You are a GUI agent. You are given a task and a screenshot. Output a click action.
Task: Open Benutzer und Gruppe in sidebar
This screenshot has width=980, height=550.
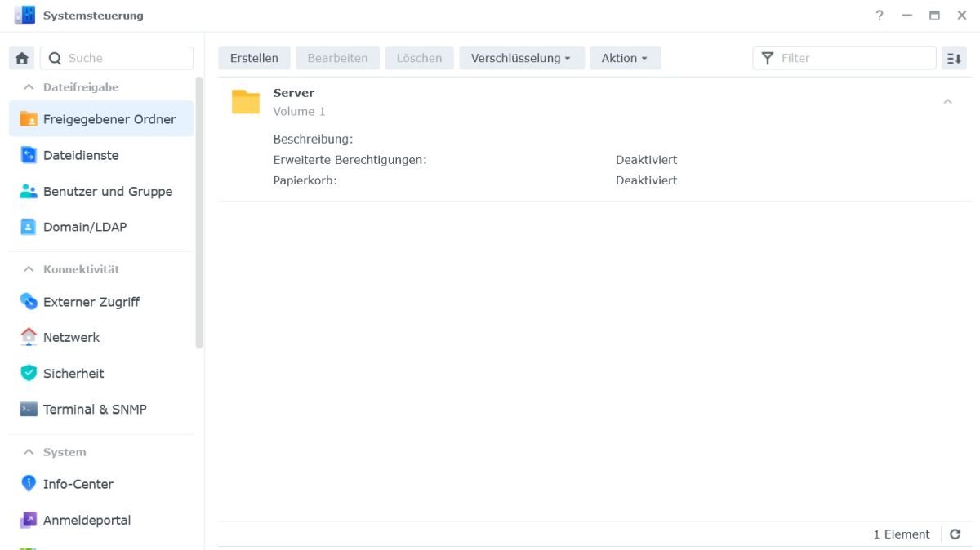pos(101,191)
